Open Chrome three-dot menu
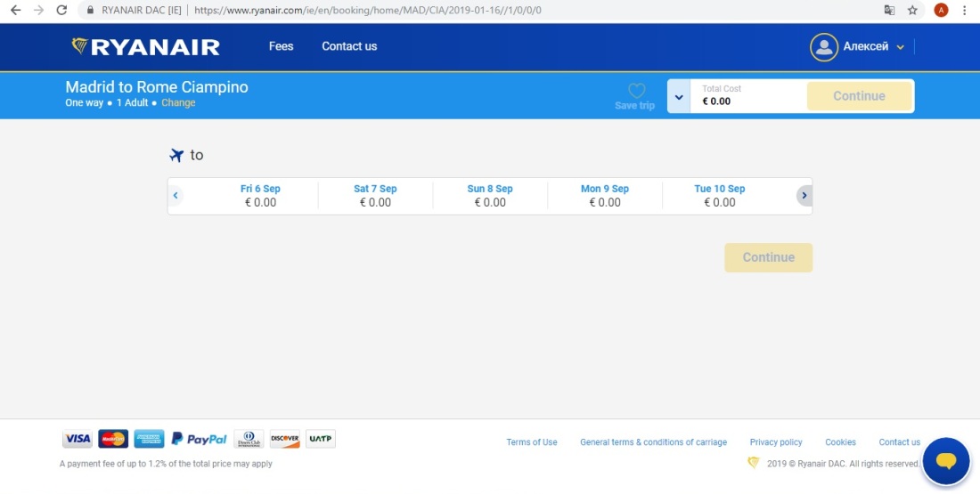 tap(965, 10)
